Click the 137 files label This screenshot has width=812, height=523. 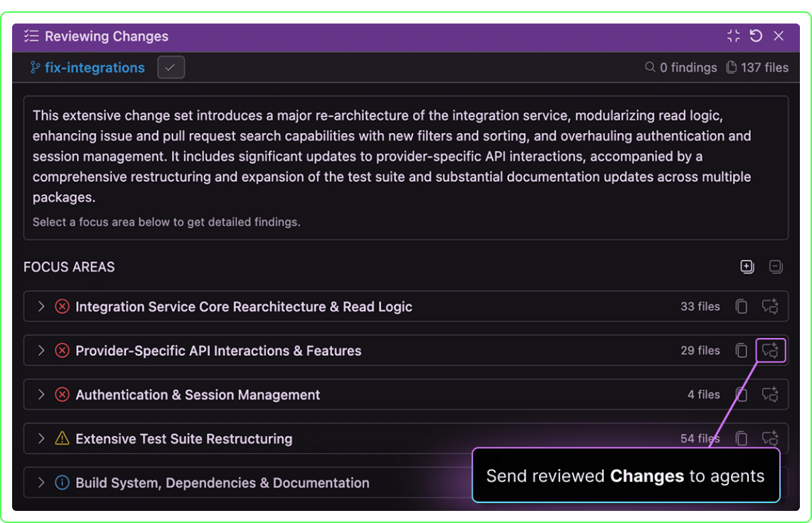[764, 68]
